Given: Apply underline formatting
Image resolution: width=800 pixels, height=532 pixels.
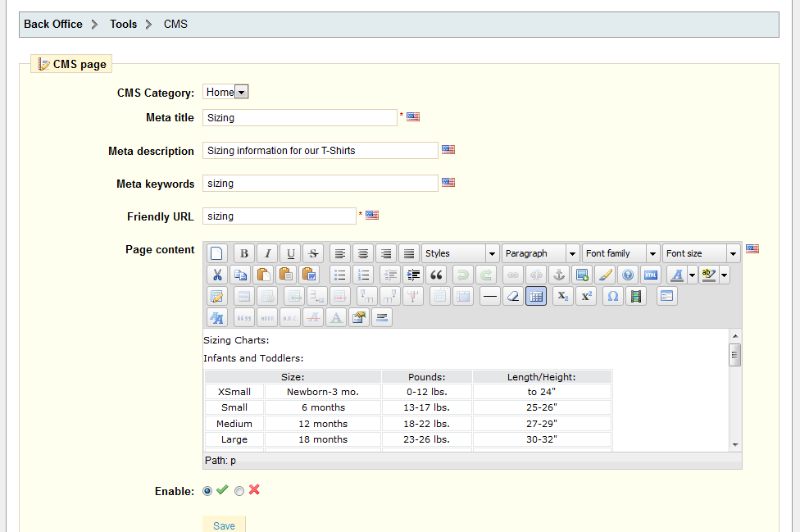Looking at the screenshot, I should [290, 253].
